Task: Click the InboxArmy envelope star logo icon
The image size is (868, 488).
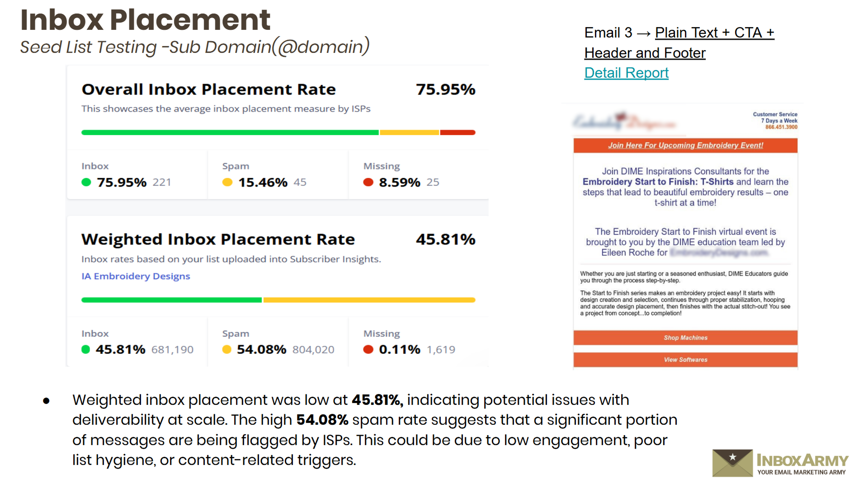Action: pyautogui.click(x=732, y=462)
